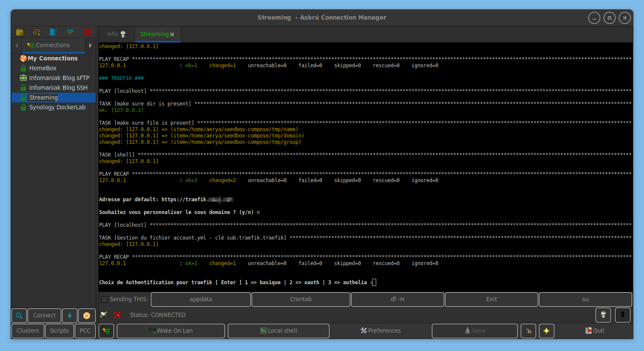Click the padlock lock button
The height and width of the screenshot is (351, 644).
528,331
